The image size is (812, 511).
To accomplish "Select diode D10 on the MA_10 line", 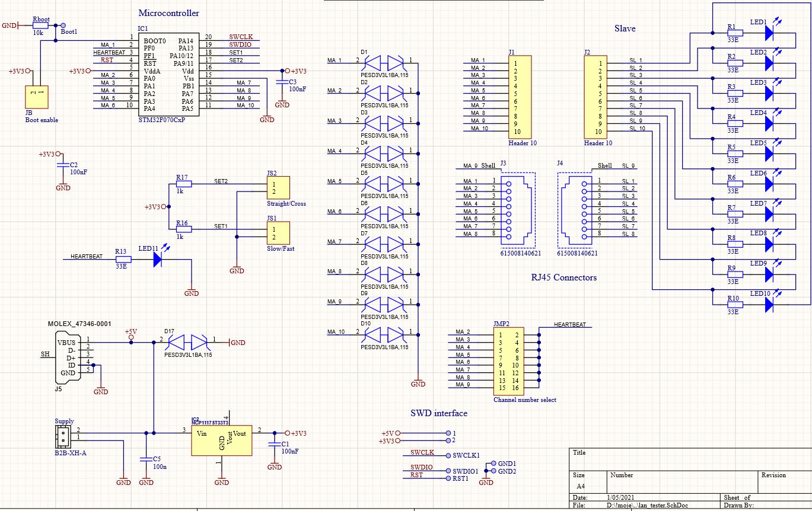I will pyautogui.click(x=384, y=334).
